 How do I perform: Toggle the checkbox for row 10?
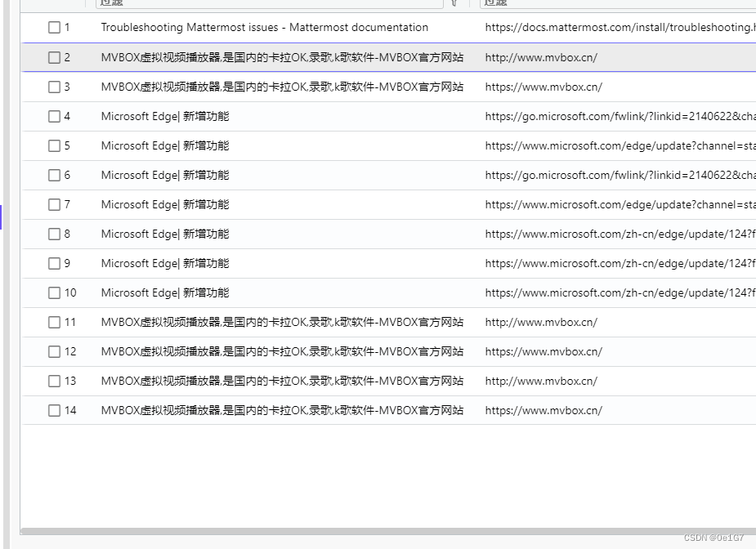point(54,293)
